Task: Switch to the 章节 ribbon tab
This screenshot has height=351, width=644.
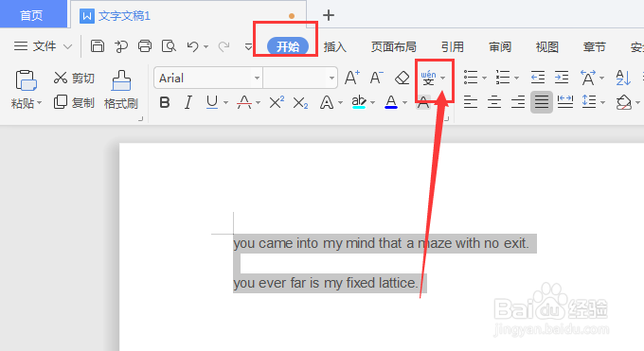Action: click(x=594, y=46)
